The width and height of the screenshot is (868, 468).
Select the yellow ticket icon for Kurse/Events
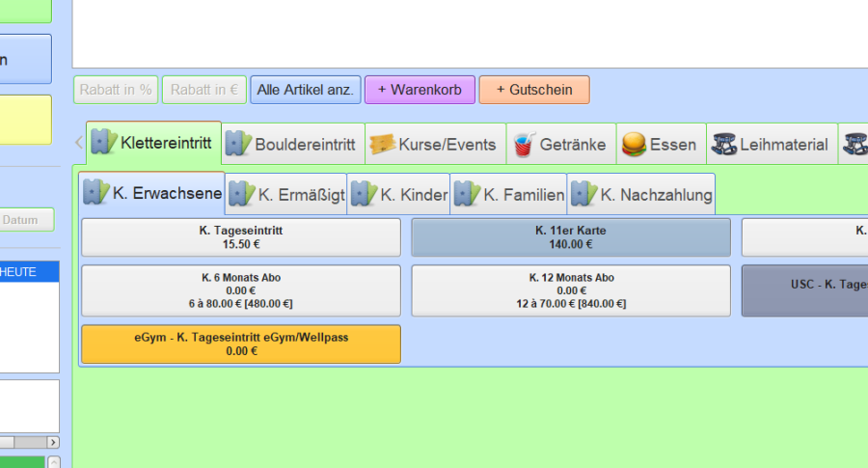(x=382, y=145)
